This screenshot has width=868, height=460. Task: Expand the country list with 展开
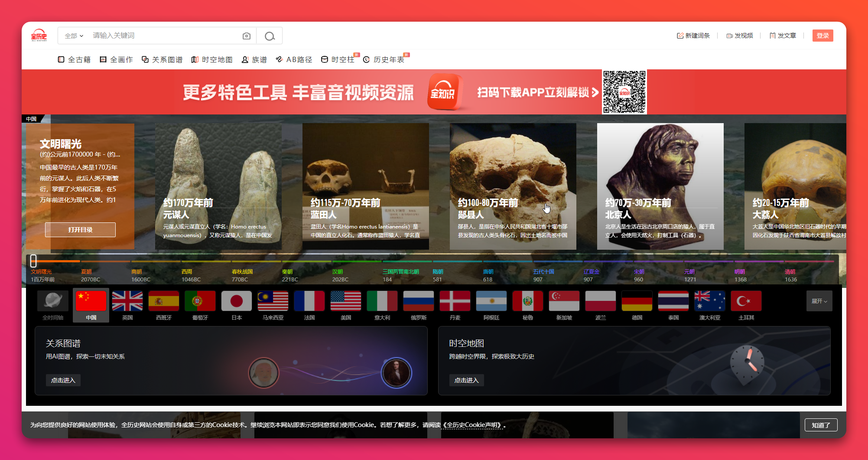coord(819,301)
